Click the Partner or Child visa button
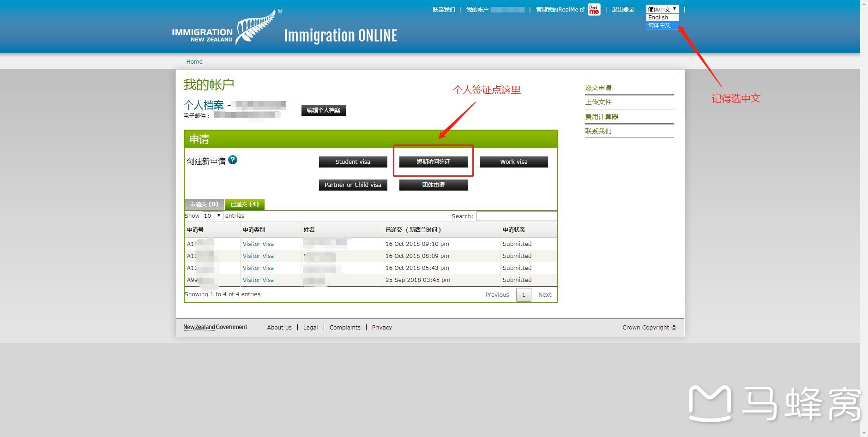 pyautogui.click(x=353, y=185)
